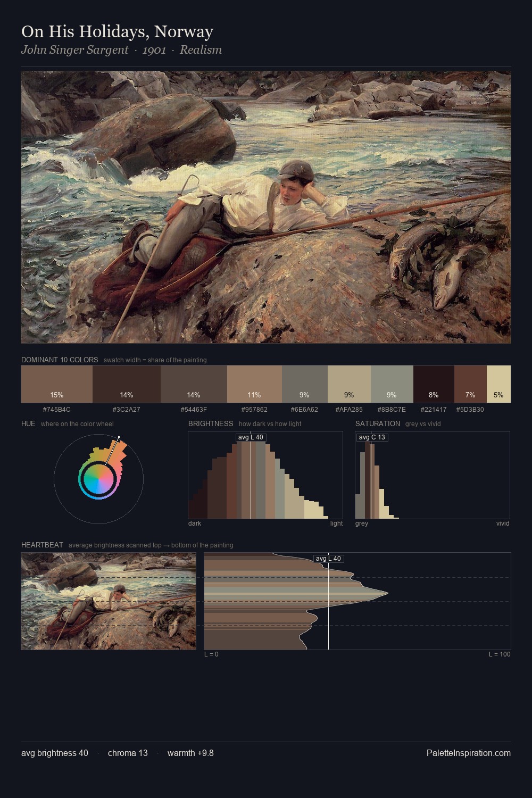Click the 'avg L 40' label in heartbeat chart

328,559
